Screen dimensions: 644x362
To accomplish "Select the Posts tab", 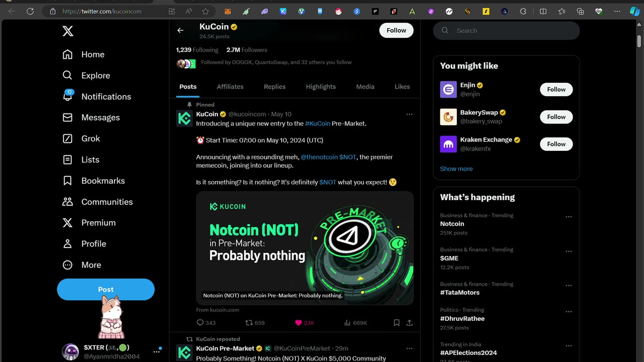I will coord(188,86).
